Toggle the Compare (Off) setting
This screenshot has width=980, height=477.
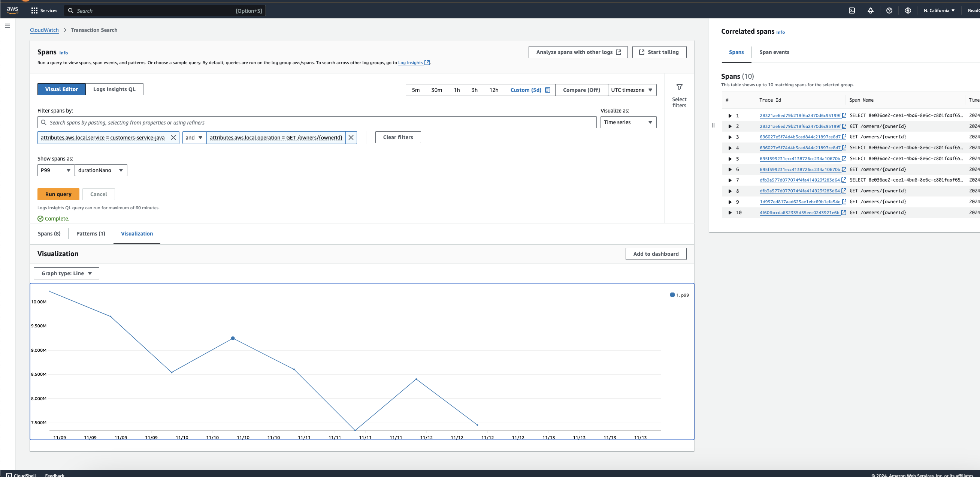tap(581, 90)
